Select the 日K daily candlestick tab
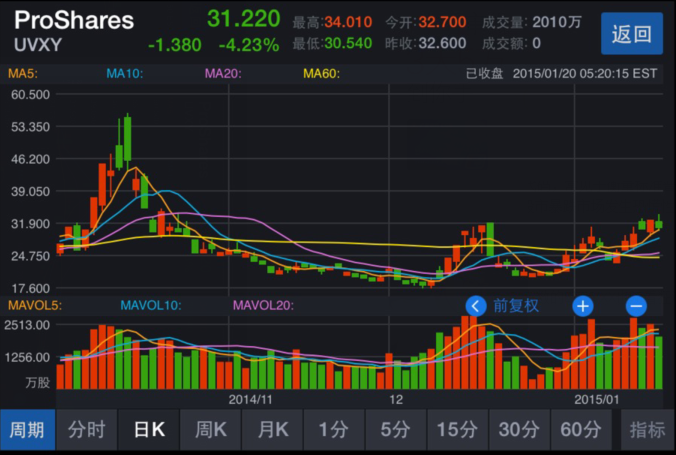This screenshot has height=455, width=676. click(x=149, y=430)
